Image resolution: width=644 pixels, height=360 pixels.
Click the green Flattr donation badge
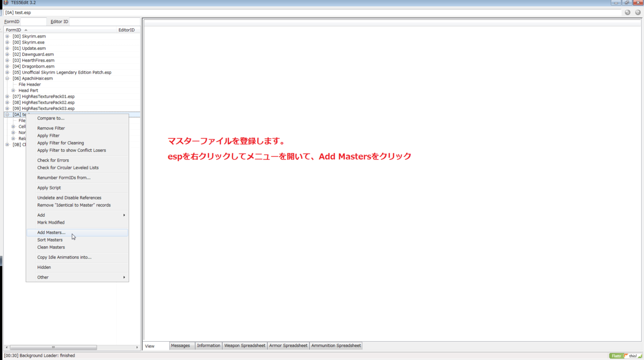616,356
